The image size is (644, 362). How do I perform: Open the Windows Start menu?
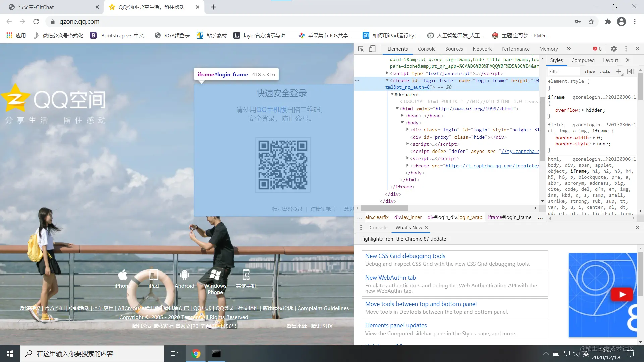coord(10,354)
